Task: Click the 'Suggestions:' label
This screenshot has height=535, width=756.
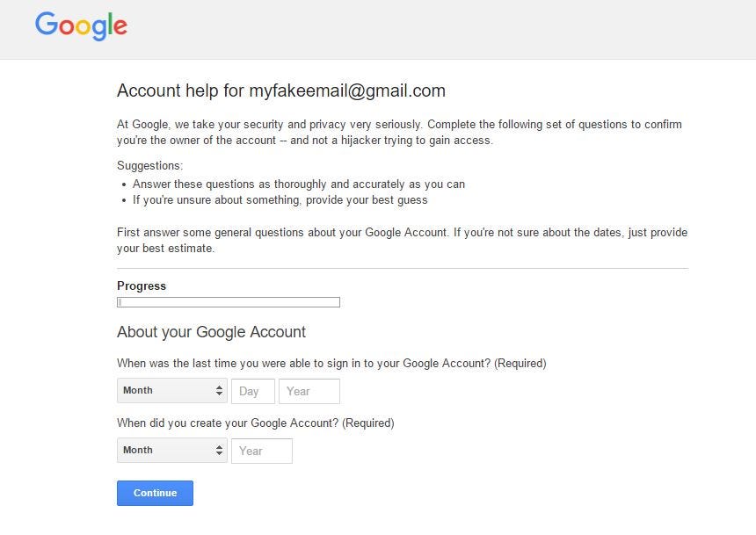Action: point(149,165)
